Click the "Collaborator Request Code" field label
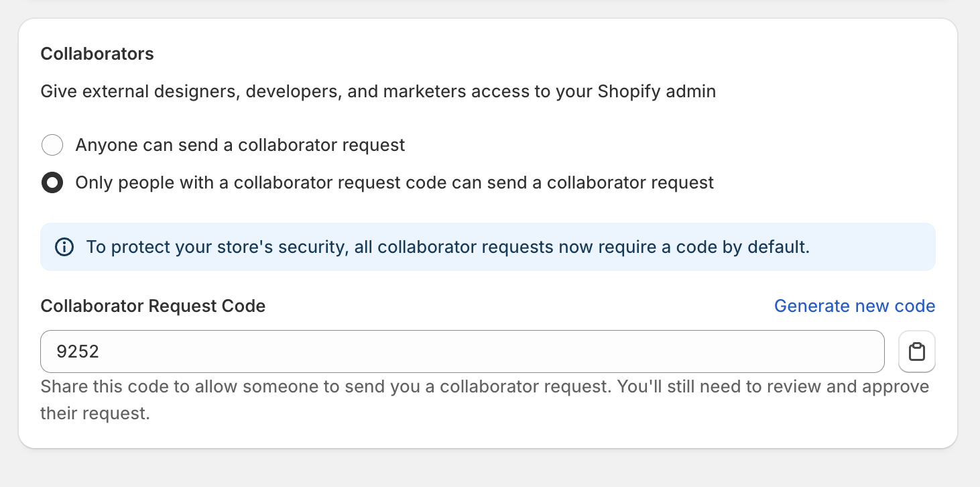 click(x=153, y=306)
